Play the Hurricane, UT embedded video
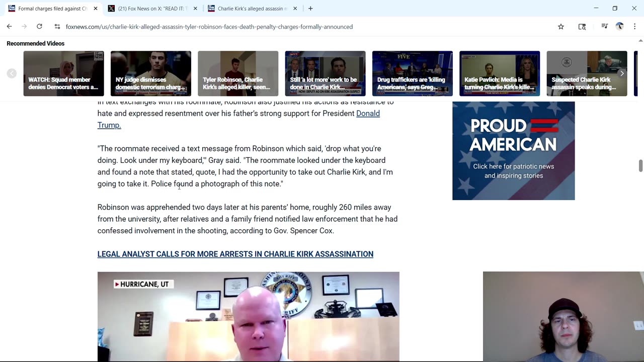Viewport: 644px width, 362px height. pos(249,316)
